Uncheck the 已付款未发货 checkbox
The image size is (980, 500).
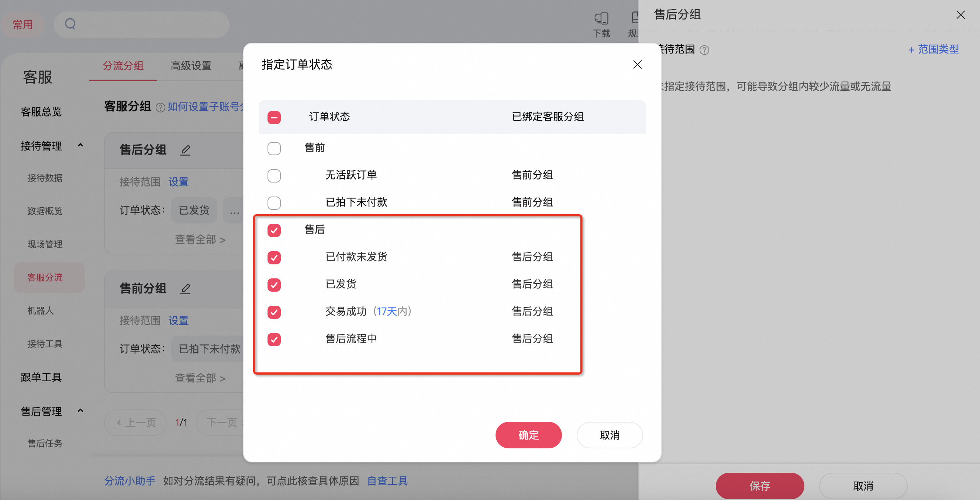(274, 257)
